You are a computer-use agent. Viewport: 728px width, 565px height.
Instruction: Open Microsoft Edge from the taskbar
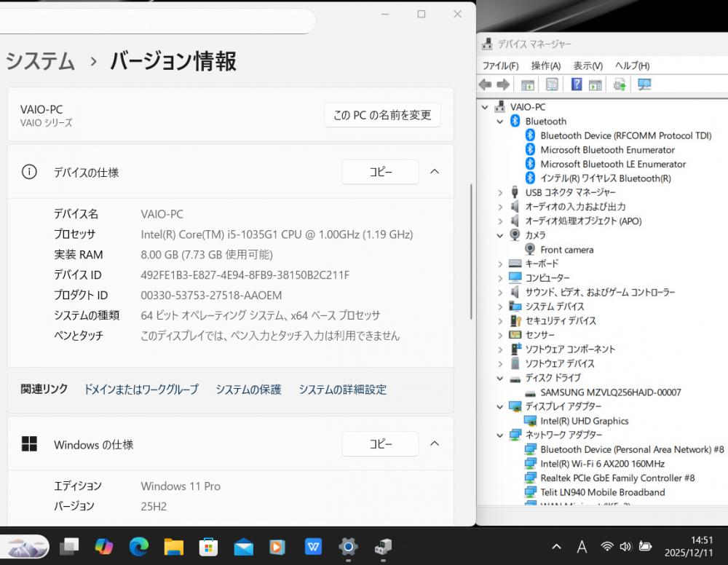[x=139, y=546]
